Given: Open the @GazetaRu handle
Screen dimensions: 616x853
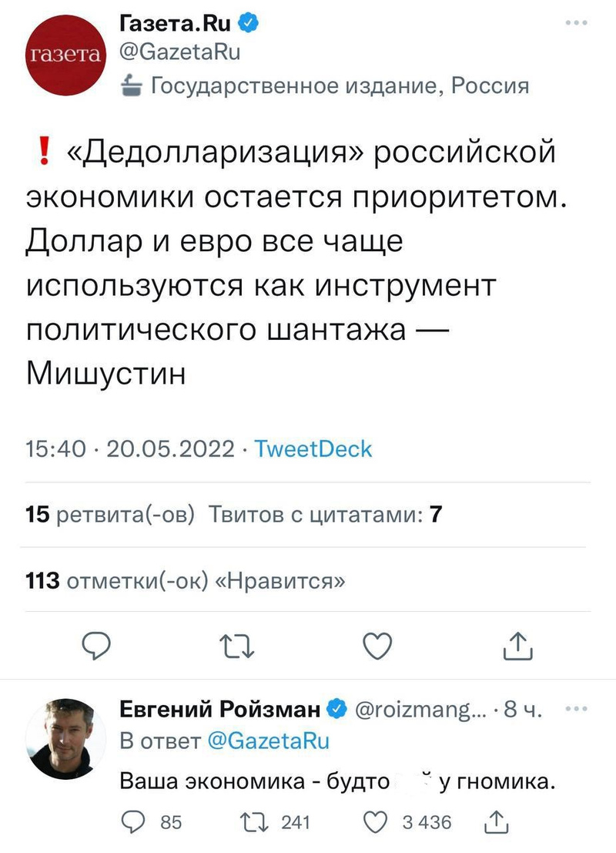Looking at the screenshot, I should [181, 52].
